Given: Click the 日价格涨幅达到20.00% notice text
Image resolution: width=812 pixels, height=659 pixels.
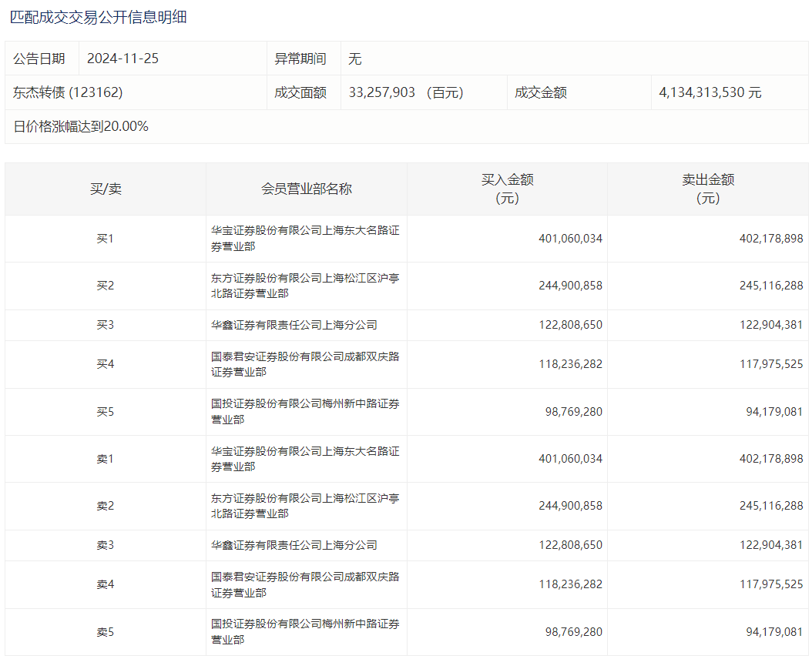Looking at the screenshot, I should coord(81,126).
